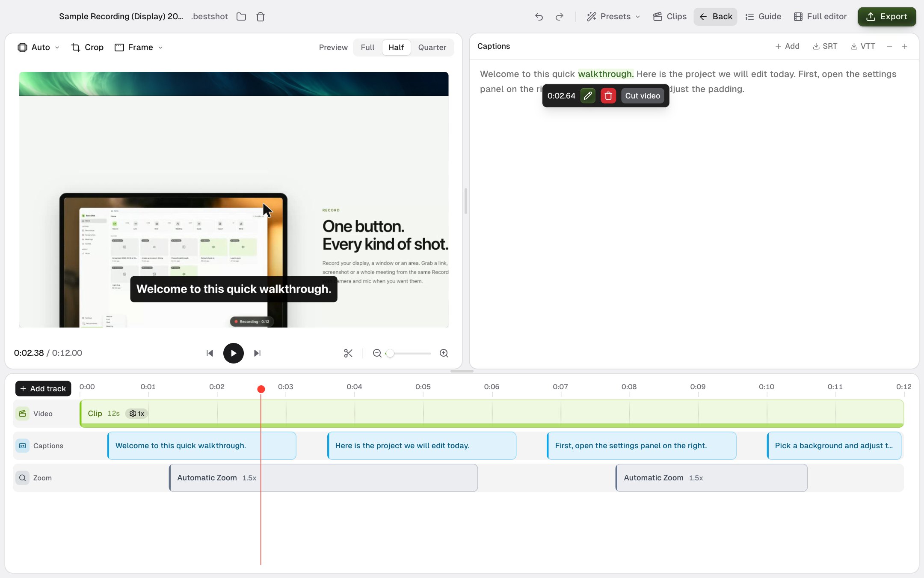Set preview quality to Half
This screenshot has width=924, height=578.
pyautogui.click(x=396, y=48)
